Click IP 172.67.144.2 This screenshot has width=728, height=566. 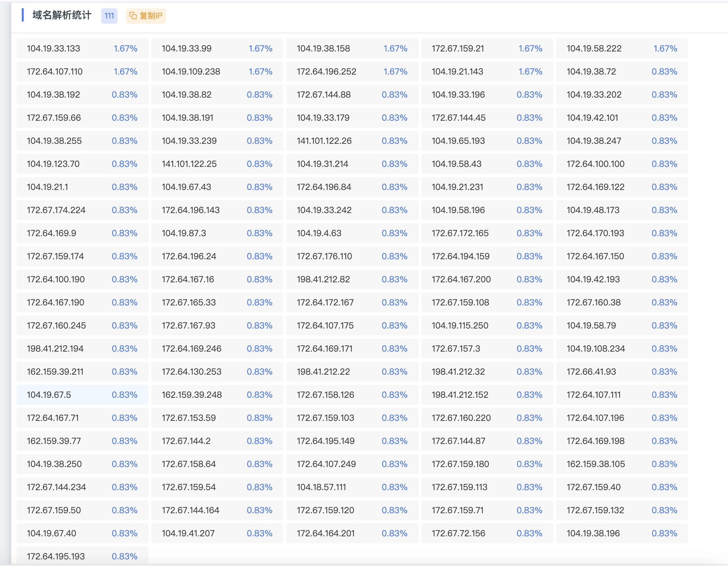pos(217,441)
